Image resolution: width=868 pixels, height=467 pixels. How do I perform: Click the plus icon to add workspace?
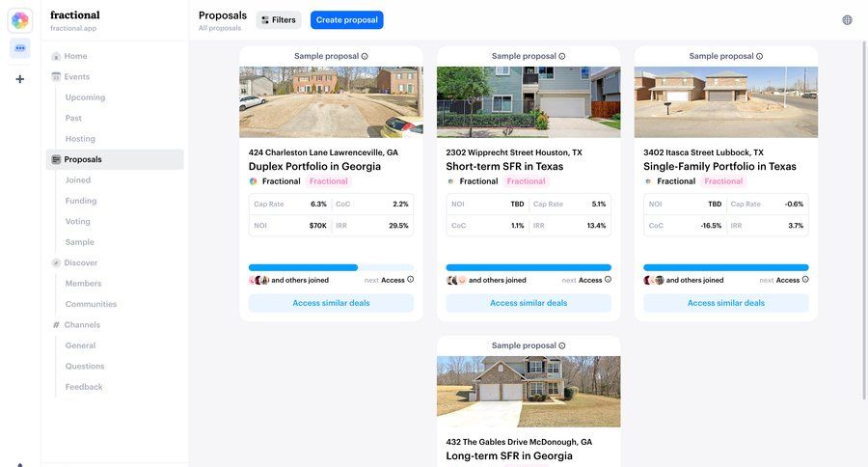pos(20,79)
